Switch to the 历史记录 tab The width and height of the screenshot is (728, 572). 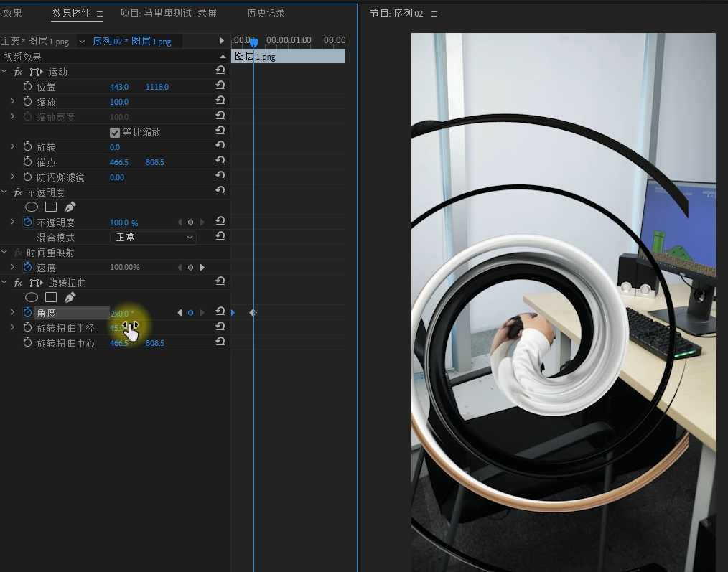[266, 13]
